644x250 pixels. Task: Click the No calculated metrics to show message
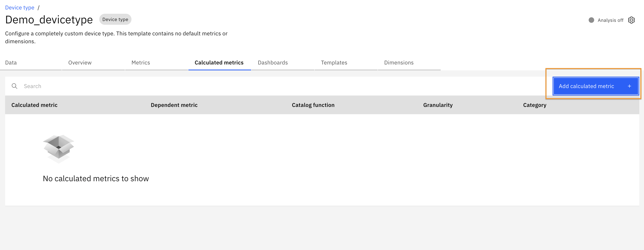point(96,178)
